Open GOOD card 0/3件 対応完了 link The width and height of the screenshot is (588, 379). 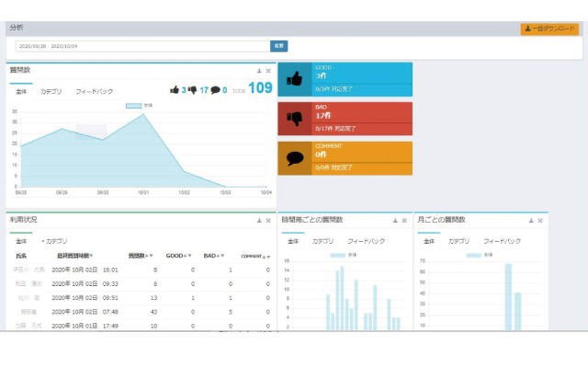coord(334,89)
